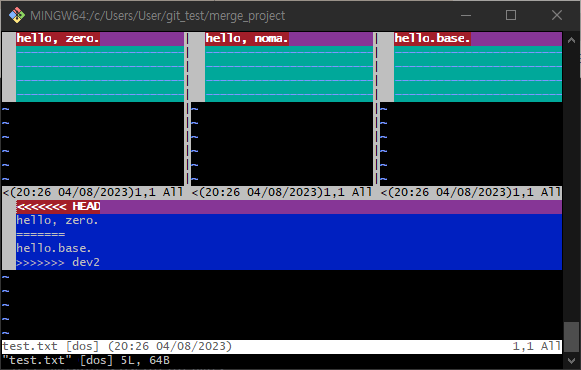Maximize the MINGW64 terminal window
This screenshot has height=370, width=581.
[x=511, y=16]
